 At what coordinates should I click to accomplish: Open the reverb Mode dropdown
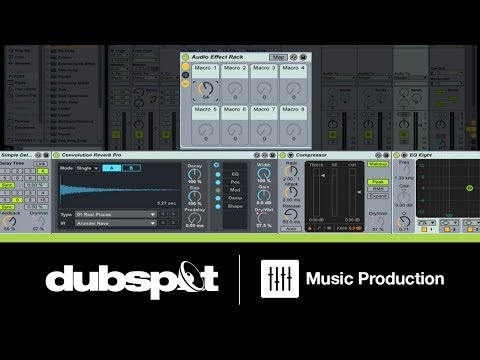[x=87, y=168]
